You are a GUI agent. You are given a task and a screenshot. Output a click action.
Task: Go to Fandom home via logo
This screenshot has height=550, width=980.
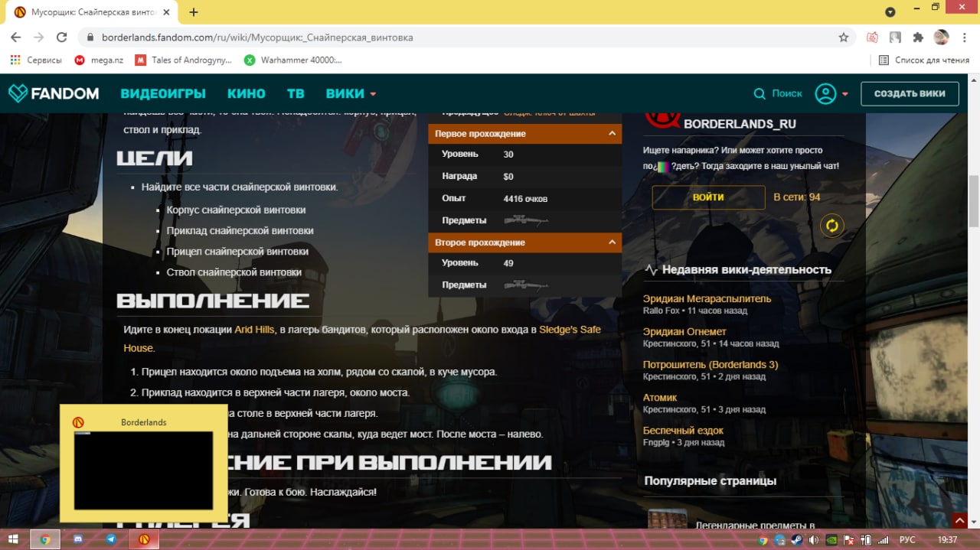point(54,93)
